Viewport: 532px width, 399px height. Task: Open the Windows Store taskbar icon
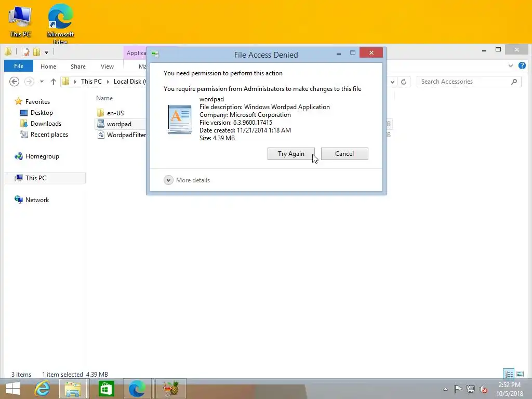[x=106, y=389]
